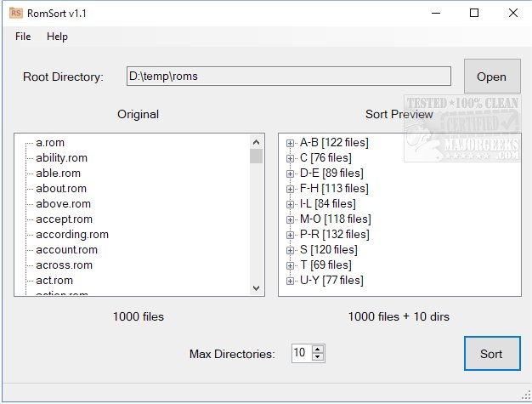
Task: Expand the S [120 files] node
Action: (x=291, y=250)
